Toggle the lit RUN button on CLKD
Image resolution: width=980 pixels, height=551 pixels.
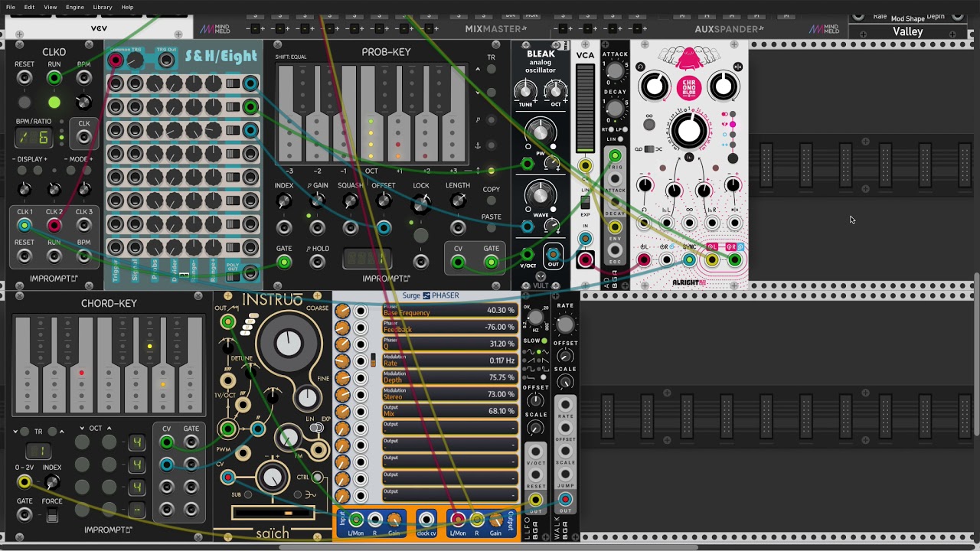point(54,103)
